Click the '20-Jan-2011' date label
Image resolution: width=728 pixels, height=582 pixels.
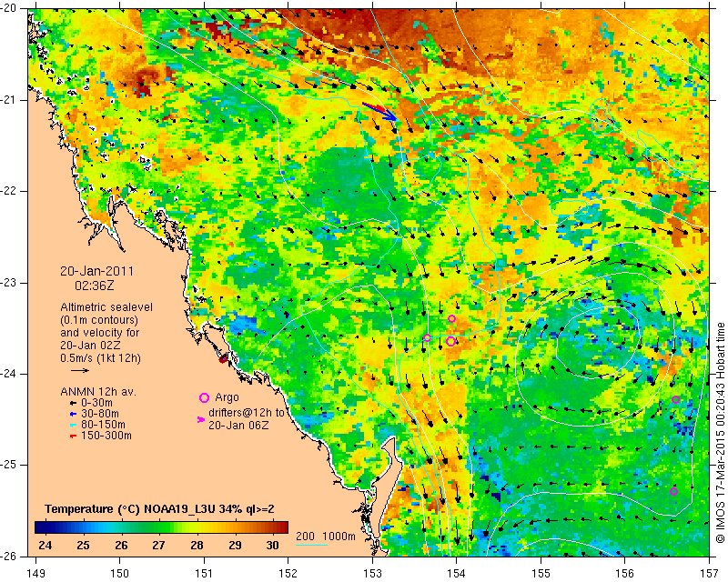[x=97, y=272]
